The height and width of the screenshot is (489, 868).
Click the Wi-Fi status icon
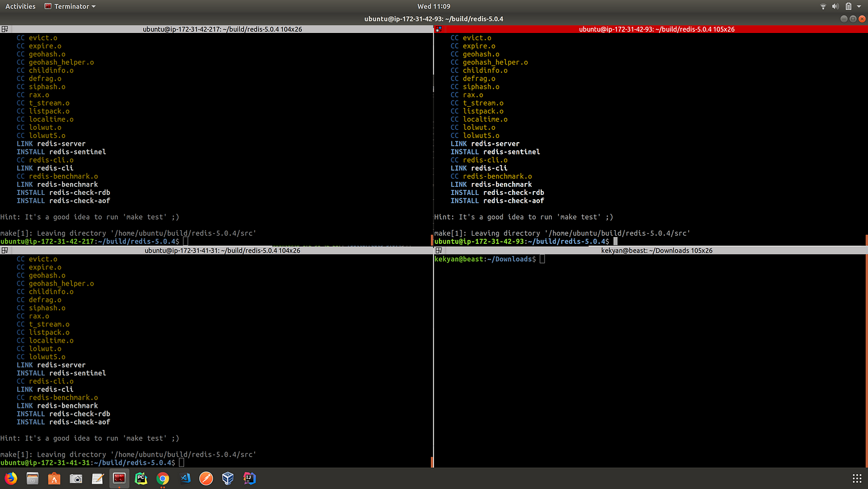(x=823, y=6)
